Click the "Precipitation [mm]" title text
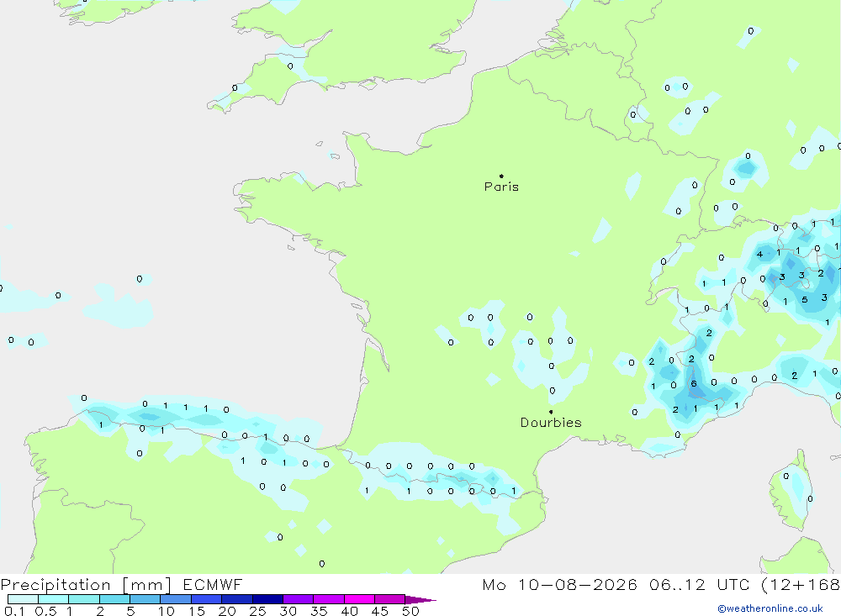The height and width of the screenshot is (616, 841). (87, 585)
